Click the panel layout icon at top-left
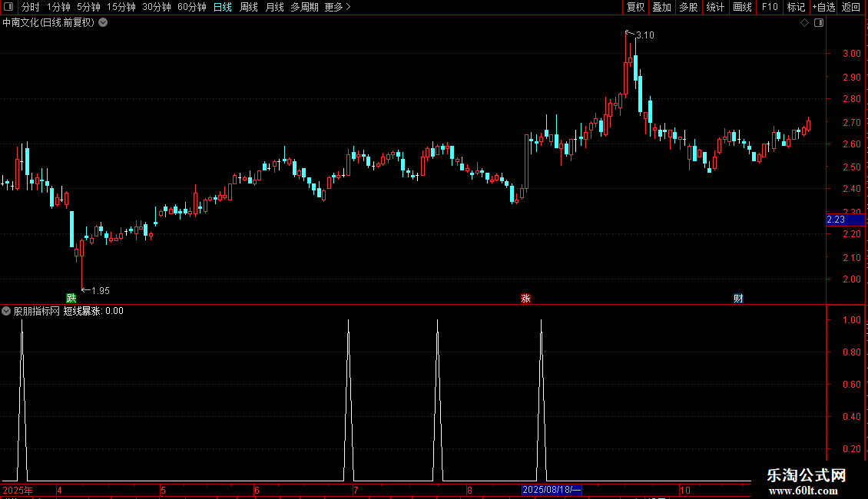Screen dimensions: 868x499 tap(8, 7)
